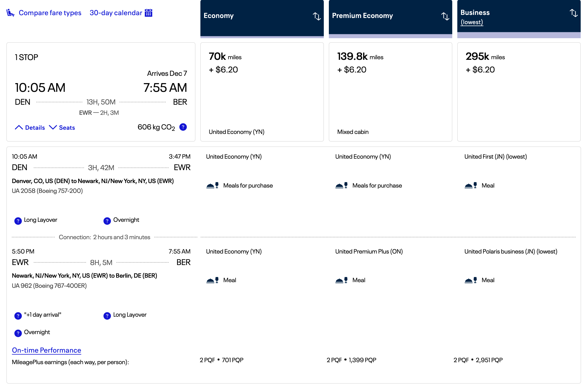Image resolution: width=588 pixels, height=388 pixels.
Task: Click the Long Layover help icon
Action: click(18, 221)
